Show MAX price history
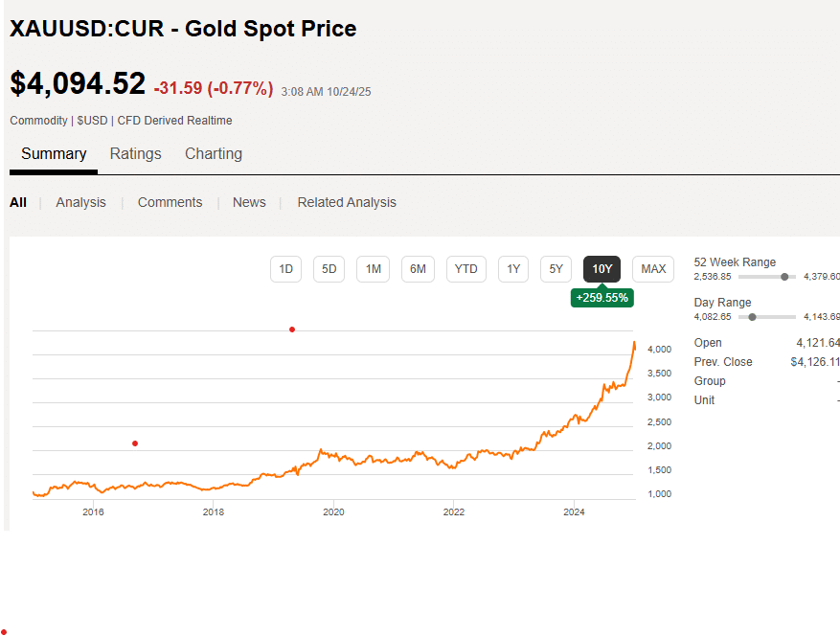 click(x=653, y=269)
